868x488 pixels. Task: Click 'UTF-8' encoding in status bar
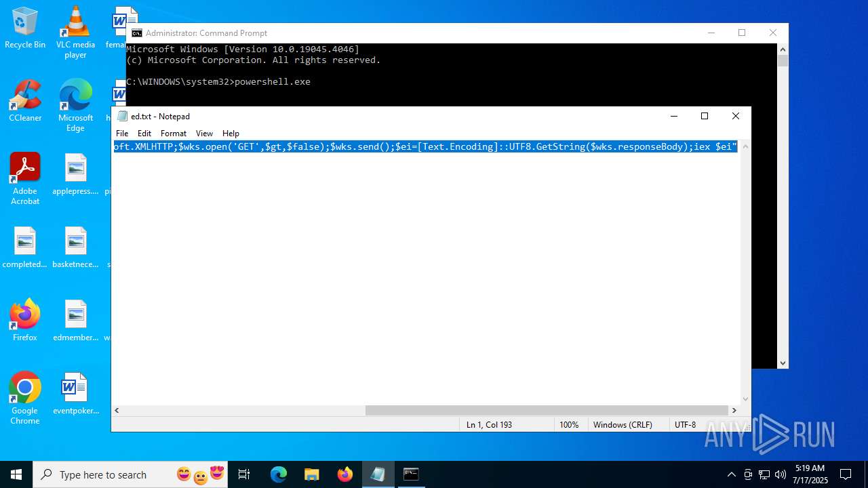(685, 424)
